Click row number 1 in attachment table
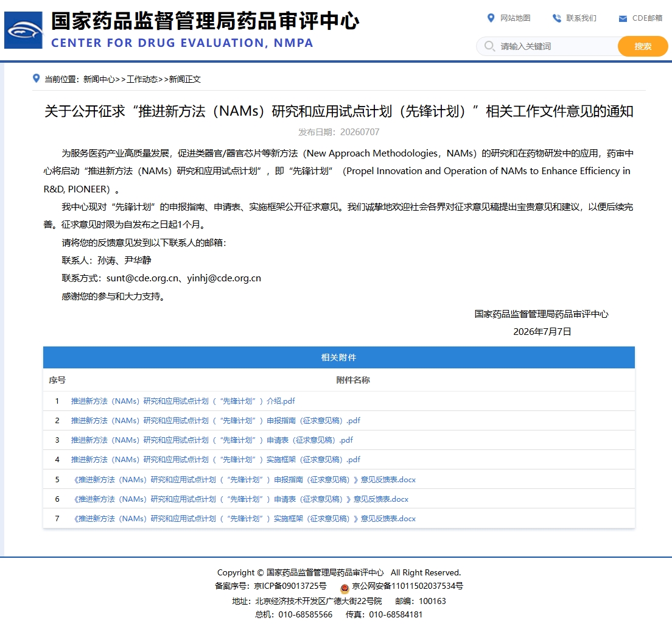 tap(57, 401)
